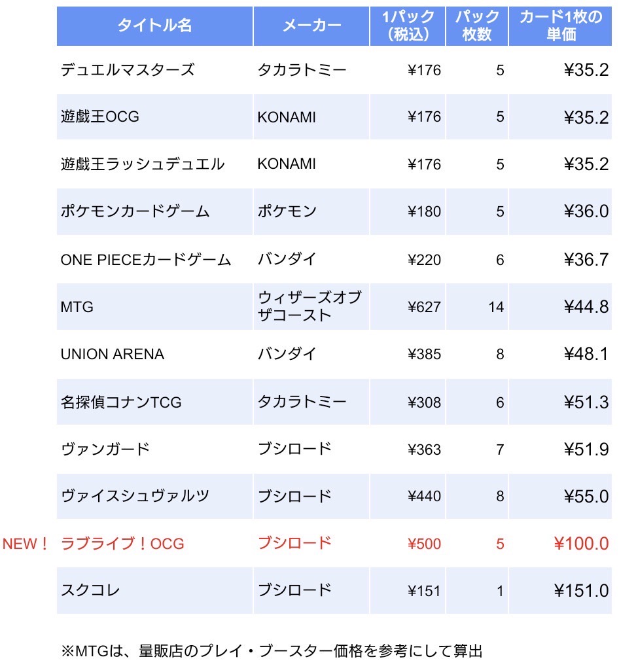The height and width of the screenshot is (672, 619).
Task: Click the red NEW！ label
Action: point(26,543)
